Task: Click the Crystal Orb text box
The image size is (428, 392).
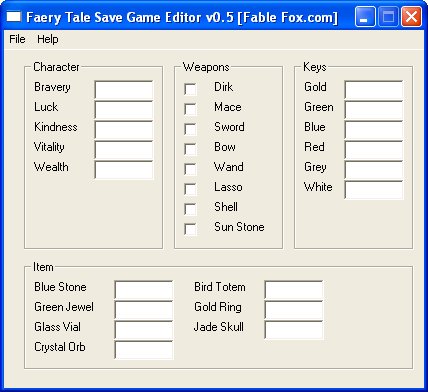Action: pos(144,349)
